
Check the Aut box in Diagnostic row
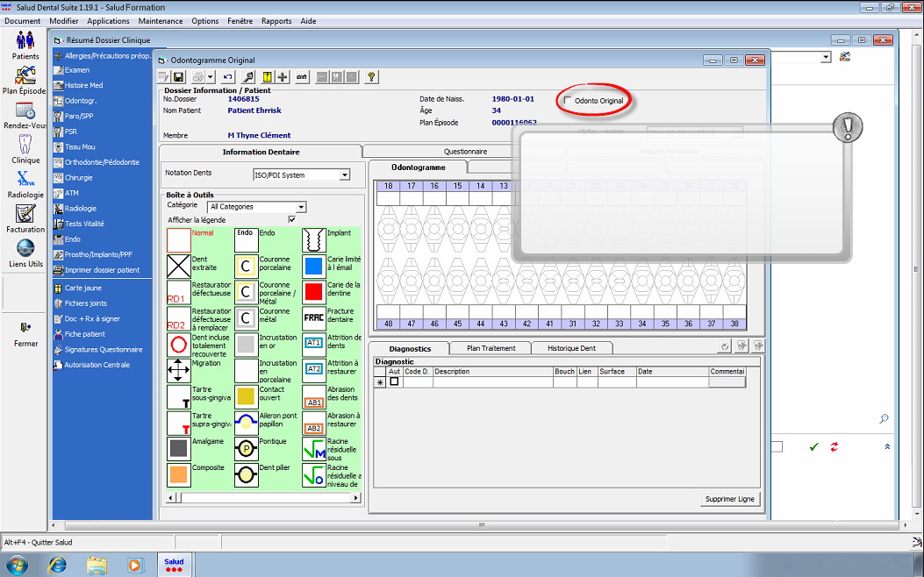[x=394, y=381]
